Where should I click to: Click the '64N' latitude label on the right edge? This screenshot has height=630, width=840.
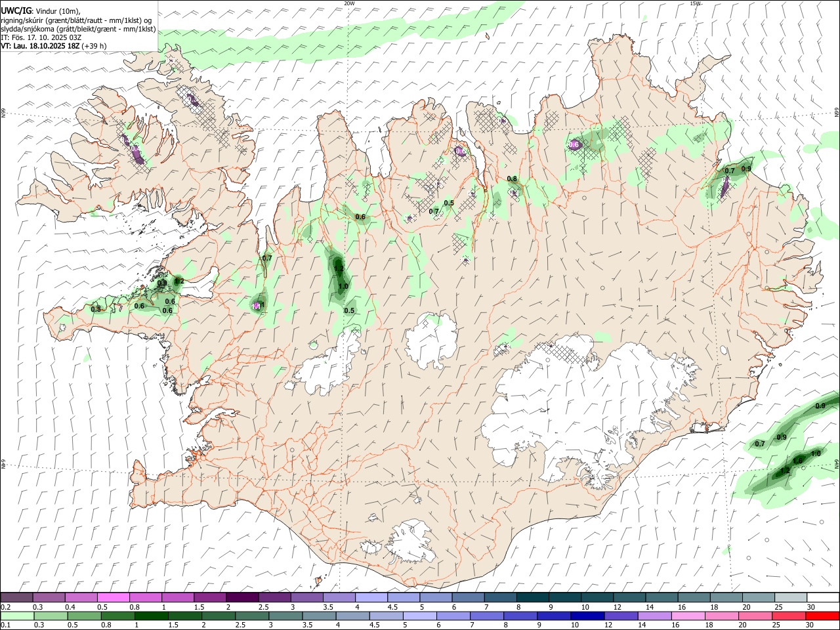[x=837, y=464]
